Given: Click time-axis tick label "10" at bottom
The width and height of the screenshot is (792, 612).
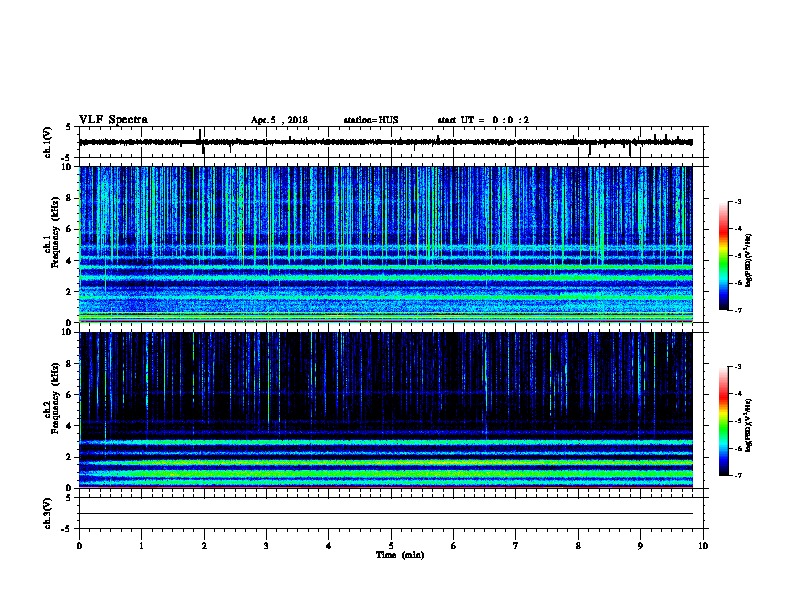Looking at the screenshot, I should [703, 545].
